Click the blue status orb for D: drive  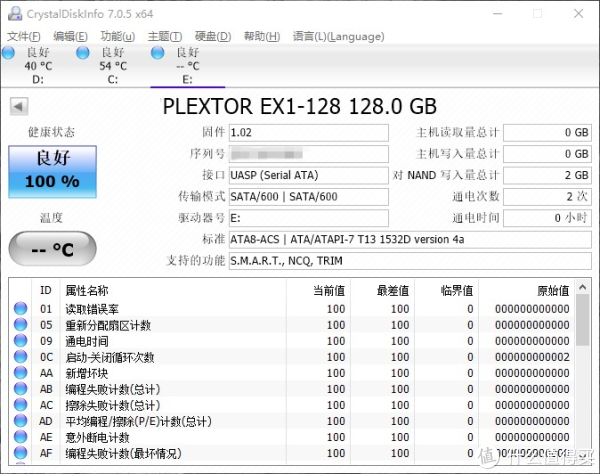pyautogui.click(x=8, y=53)
